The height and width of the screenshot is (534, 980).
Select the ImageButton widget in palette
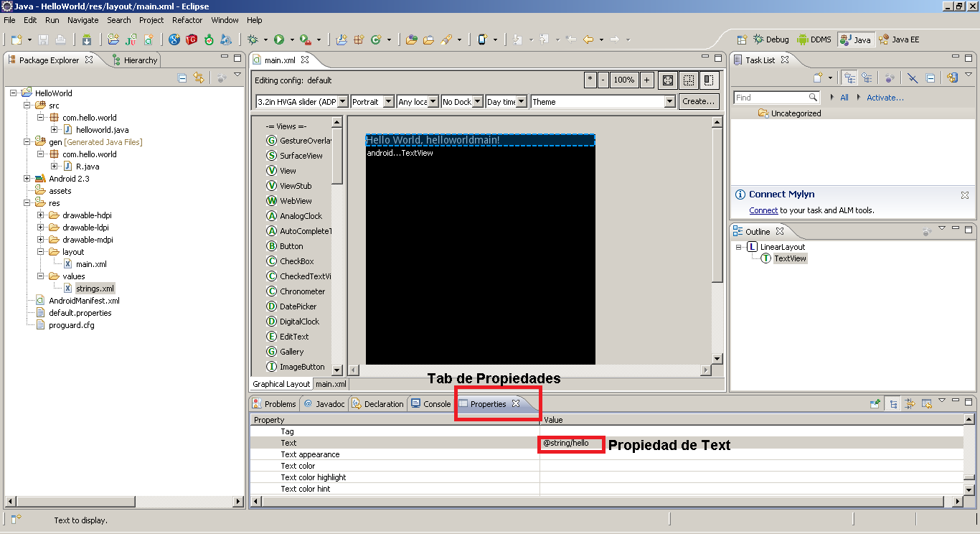tap(296, 367)
